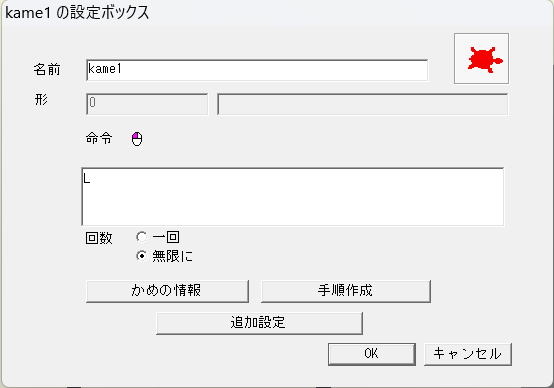Click the 命令 text area containing L
The height and width of the screenshot is (388, 554).
coord(293,196)
